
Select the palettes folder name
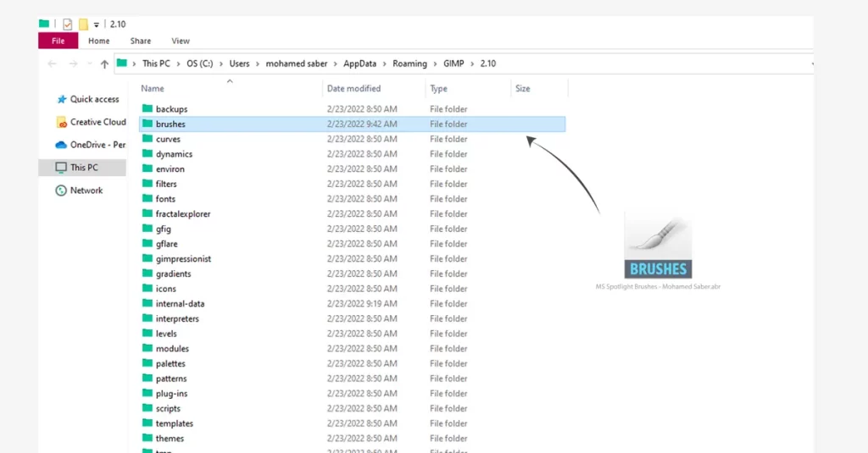170,363
